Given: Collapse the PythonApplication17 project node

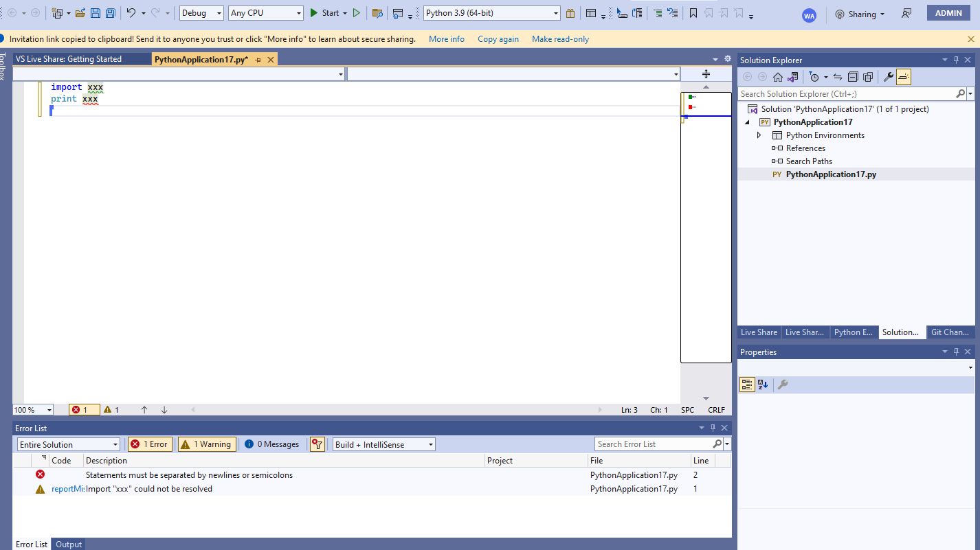Looking at the screenshot, I should click(x=748, y=122).
